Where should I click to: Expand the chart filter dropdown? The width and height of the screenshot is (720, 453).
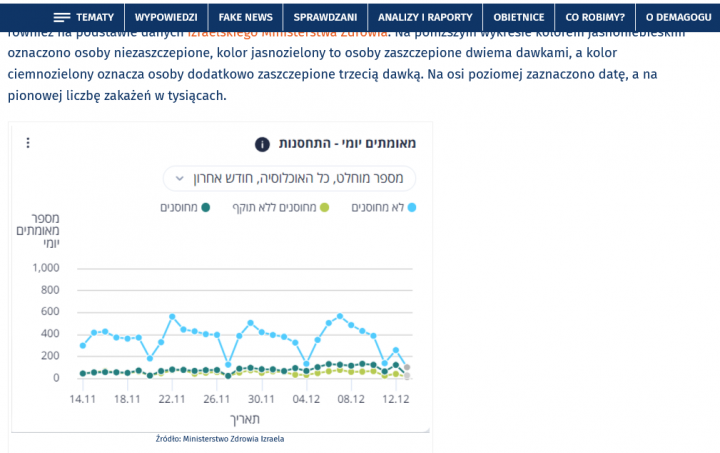[289, 178]
